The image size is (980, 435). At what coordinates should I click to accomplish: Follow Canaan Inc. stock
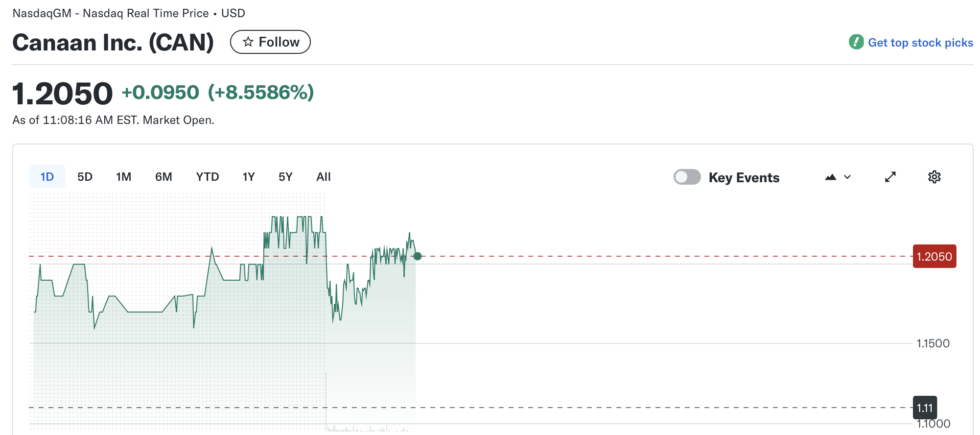(270, 42)
